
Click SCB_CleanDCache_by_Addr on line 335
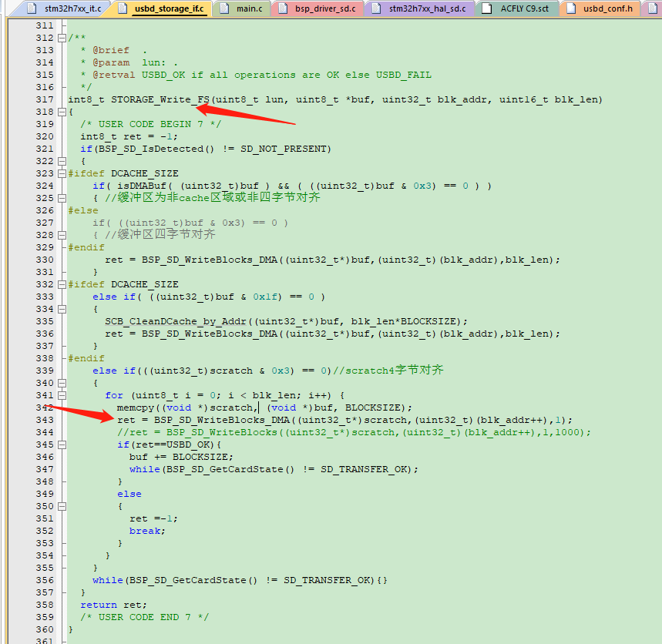pos(176,321)
